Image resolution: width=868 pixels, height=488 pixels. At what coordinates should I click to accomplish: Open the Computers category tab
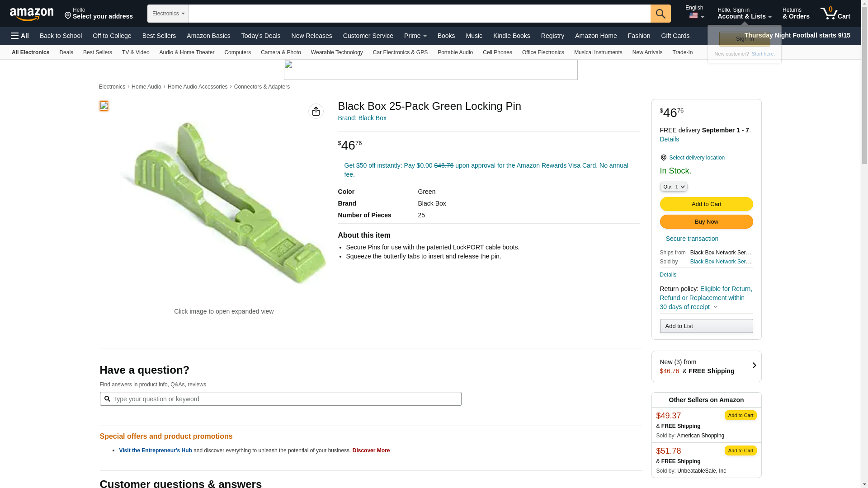[x=237, y=52]
